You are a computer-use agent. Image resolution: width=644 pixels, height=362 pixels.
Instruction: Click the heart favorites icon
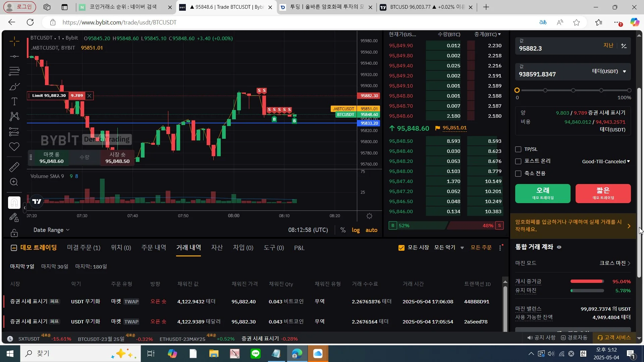coord(14,146)
